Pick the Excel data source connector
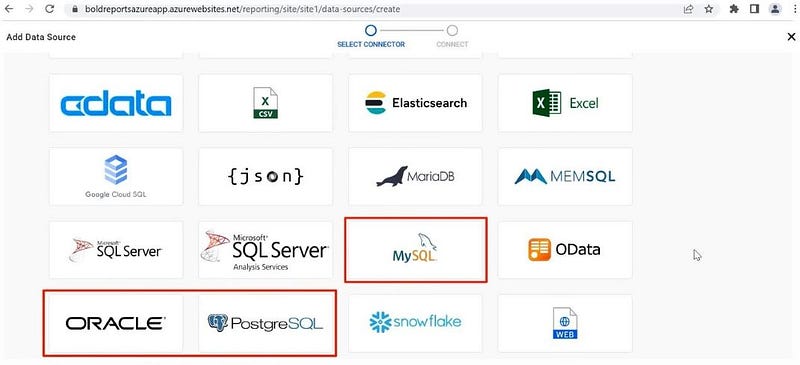The image size is (800, 365). point(565,103)
